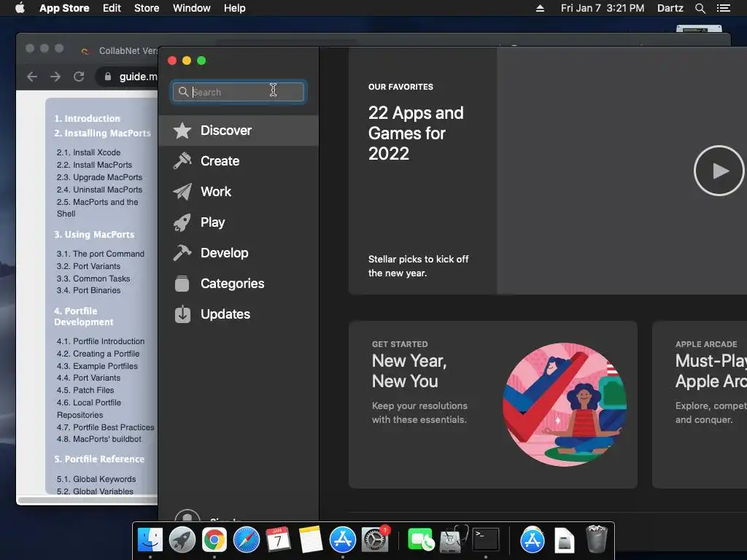Go to 4.2 Creating a Portfile
This screenshot has height=560, width=747.
pos(98,354)
